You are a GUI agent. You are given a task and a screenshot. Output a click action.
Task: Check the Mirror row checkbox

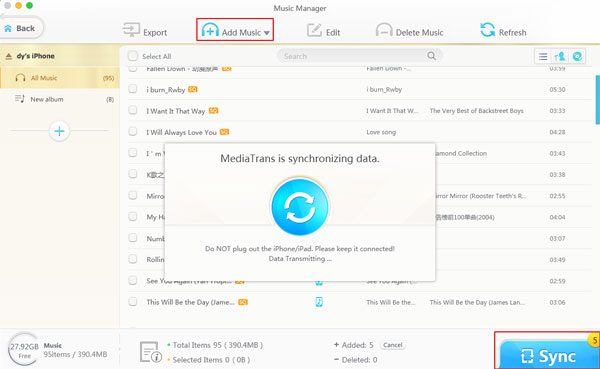133,196
